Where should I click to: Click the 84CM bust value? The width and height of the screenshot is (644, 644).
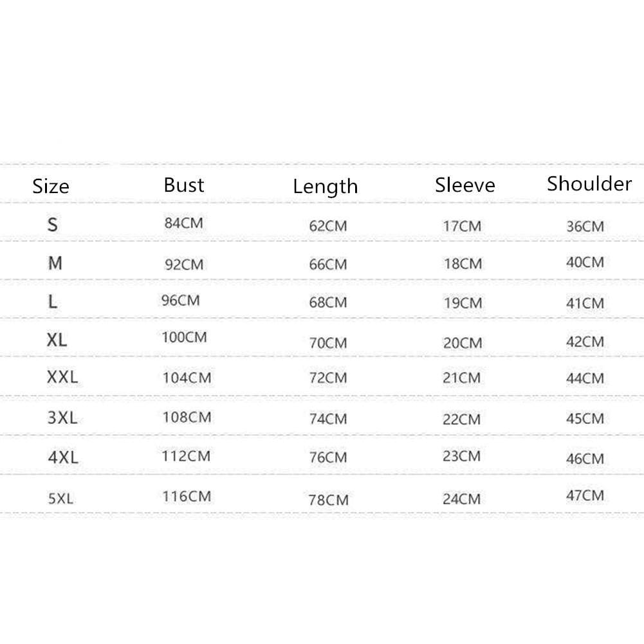tap(183, 224)
